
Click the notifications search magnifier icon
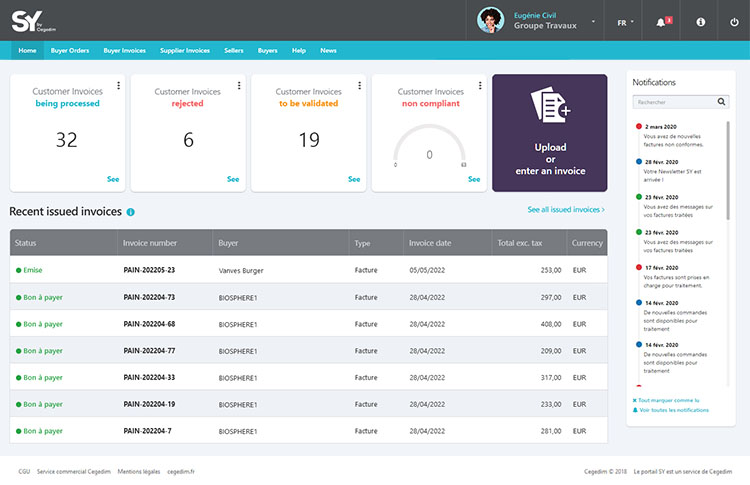pos(721,101)
